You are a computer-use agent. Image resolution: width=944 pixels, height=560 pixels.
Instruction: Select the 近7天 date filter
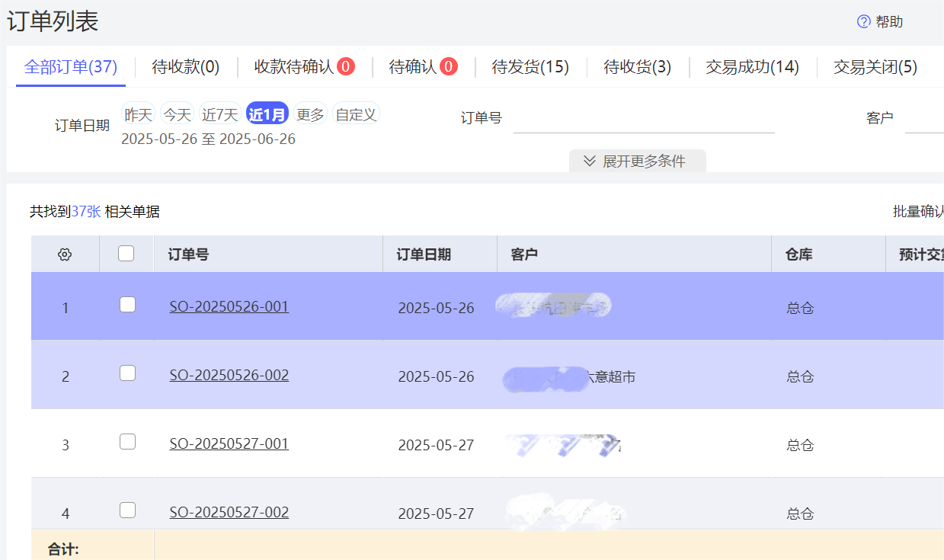click(x=219, y=113)
